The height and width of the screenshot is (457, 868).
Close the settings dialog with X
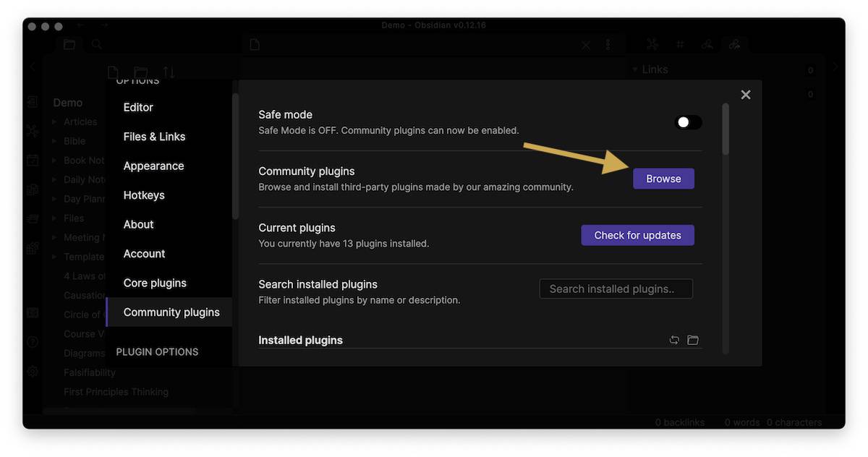746,95
